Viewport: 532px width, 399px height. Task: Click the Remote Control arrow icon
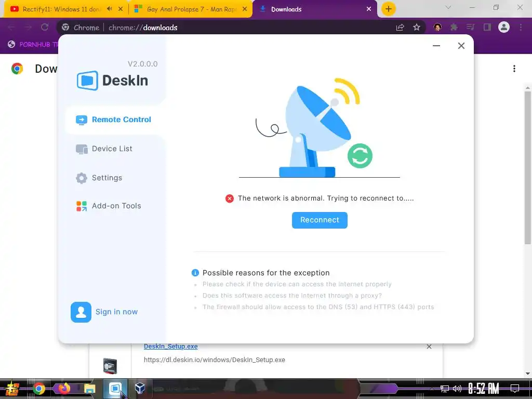(82, 120)
